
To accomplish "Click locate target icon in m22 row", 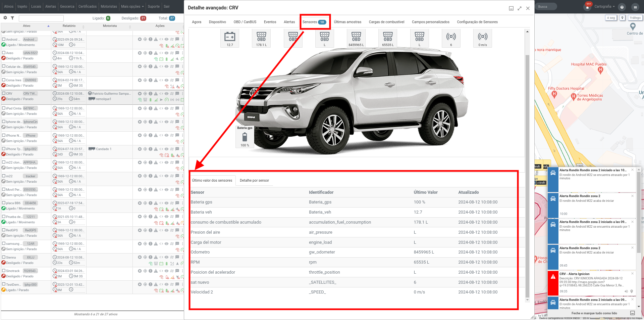I will (x=145, y=176).
